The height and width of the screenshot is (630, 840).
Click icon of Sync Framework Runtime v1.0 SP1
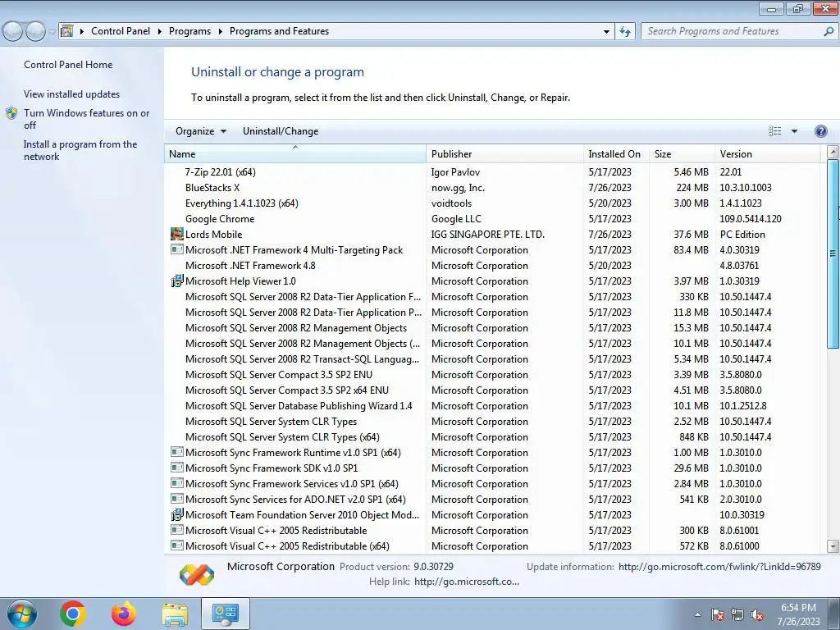177,452
